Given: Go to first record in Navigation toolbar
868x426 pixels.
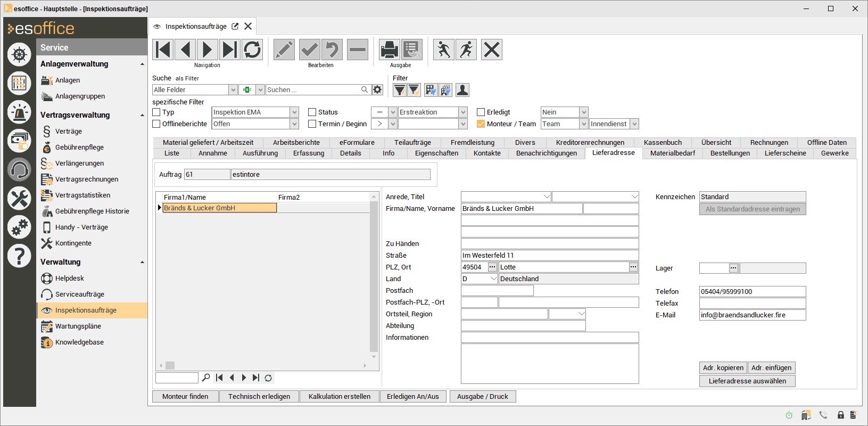Looking at the screenshot, I should 163,50.
